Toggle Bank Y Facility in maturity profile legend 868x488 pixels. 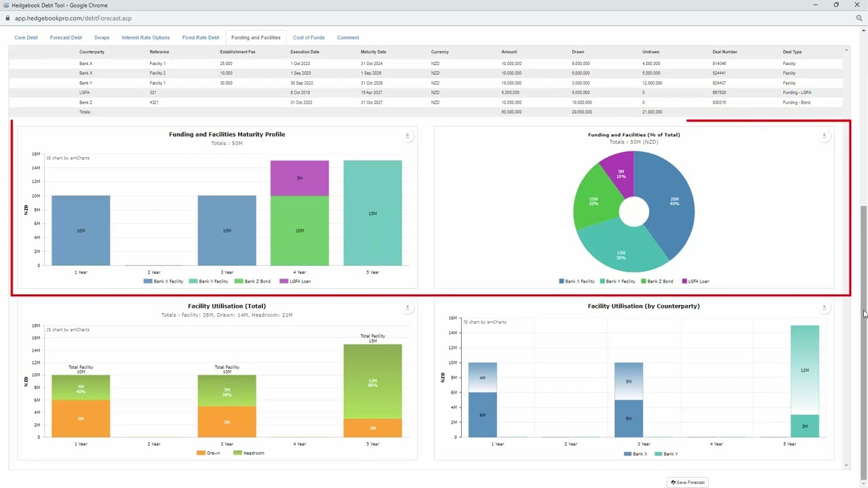(208, 281)
